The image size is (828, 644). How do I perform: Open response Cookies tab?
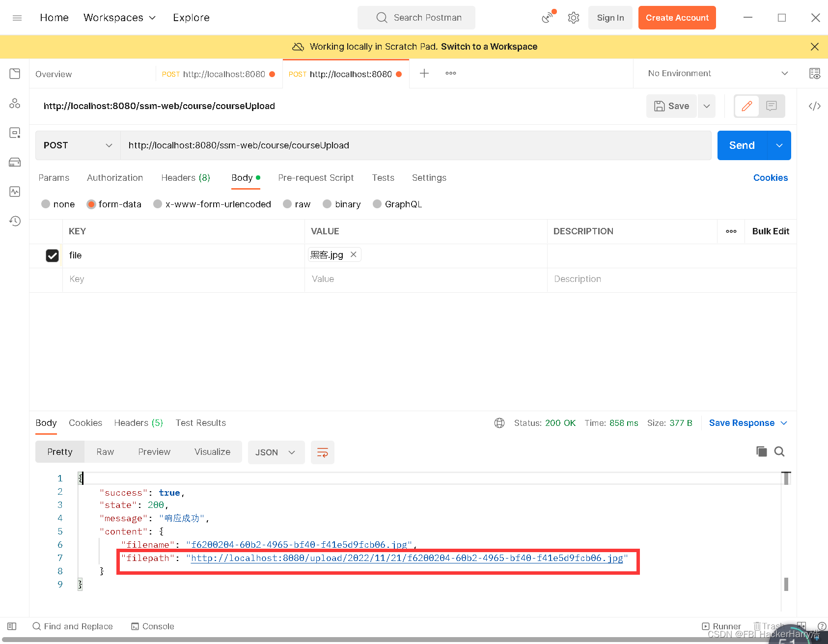85,423
